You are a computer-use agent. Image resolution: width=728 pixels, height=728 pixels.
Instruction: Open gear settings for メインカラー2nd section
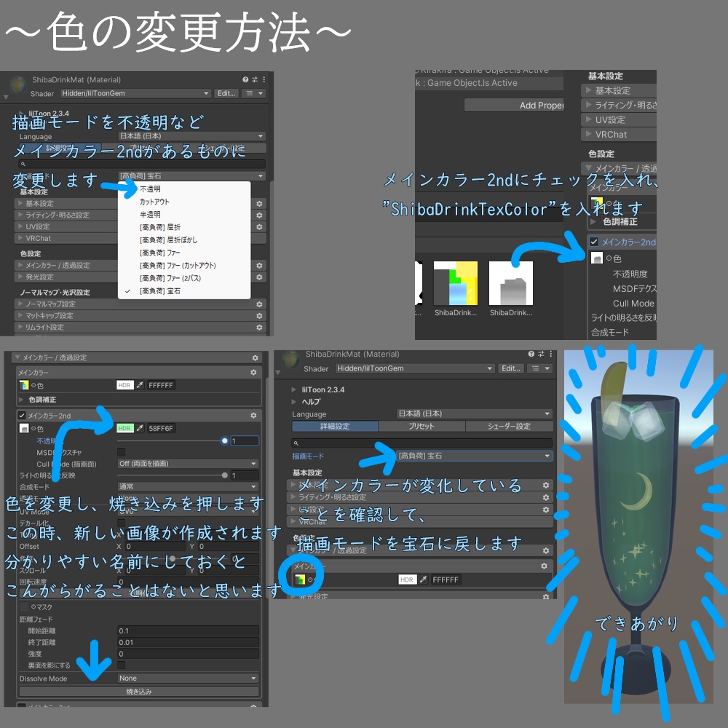coord(253,416)
